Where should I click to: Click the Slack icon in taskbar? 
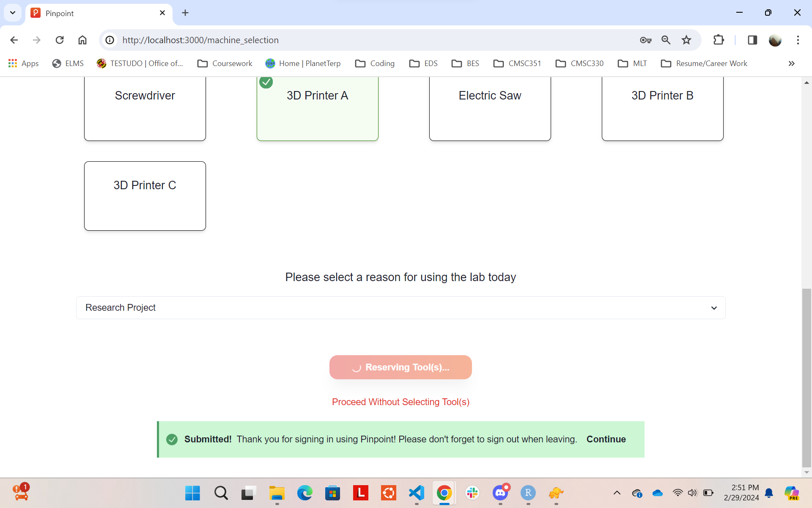[472, 493]
